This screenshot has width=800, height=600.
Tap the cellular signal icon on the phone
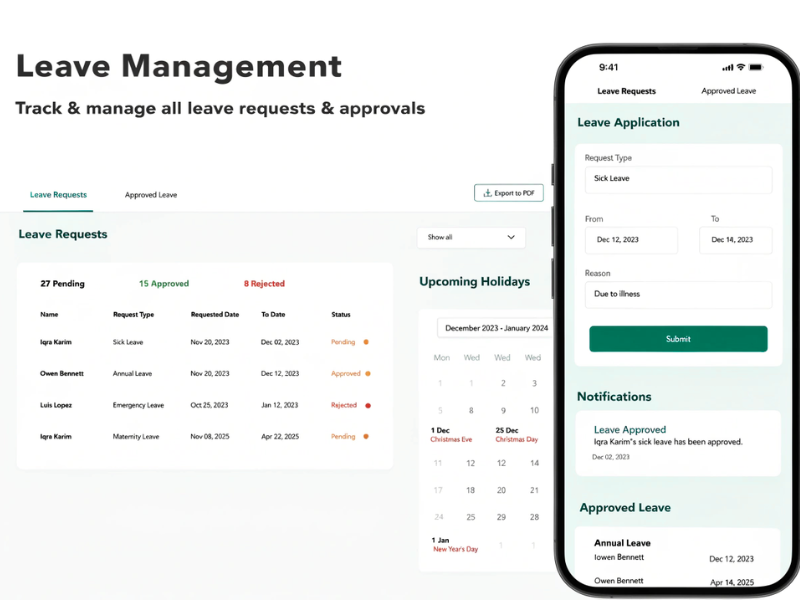(727, 66)
